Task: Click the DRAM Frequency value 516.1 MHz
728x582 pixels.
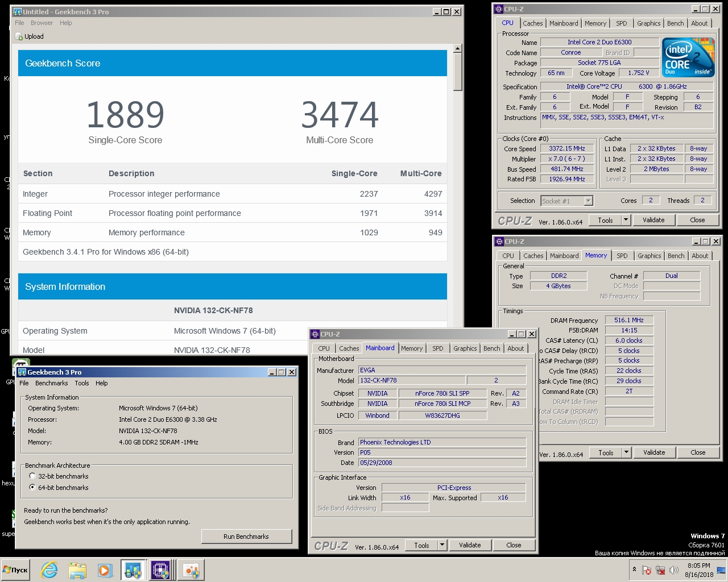Action: (x=629, y=320)
